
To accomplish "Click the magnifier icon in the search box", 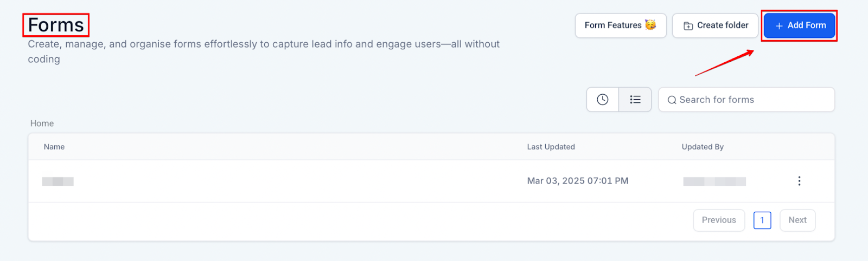I will click(x=672, y=100).
